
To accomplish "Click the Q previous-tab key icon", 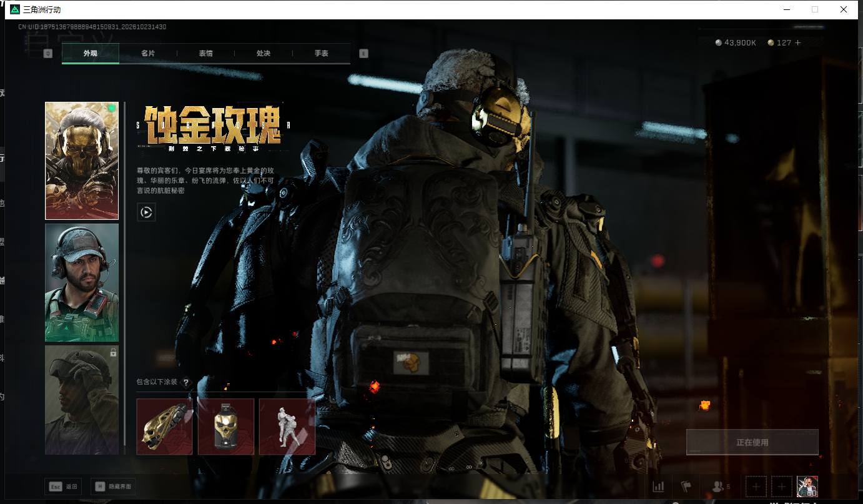I will [x=48, y=54].
